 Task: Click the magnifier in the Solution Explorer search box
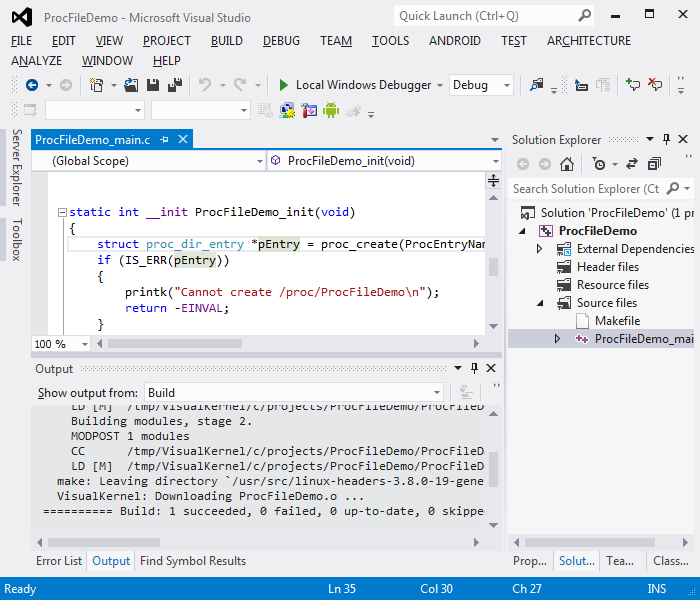coord(672,189)
